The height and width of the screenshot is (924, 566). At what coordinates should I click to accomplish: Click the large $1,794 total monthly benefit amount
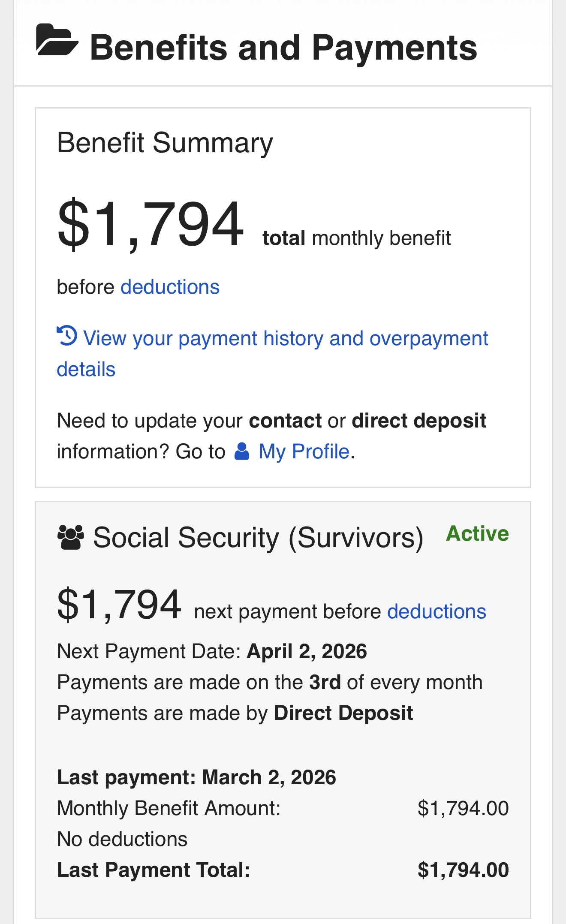coord(150,224)
